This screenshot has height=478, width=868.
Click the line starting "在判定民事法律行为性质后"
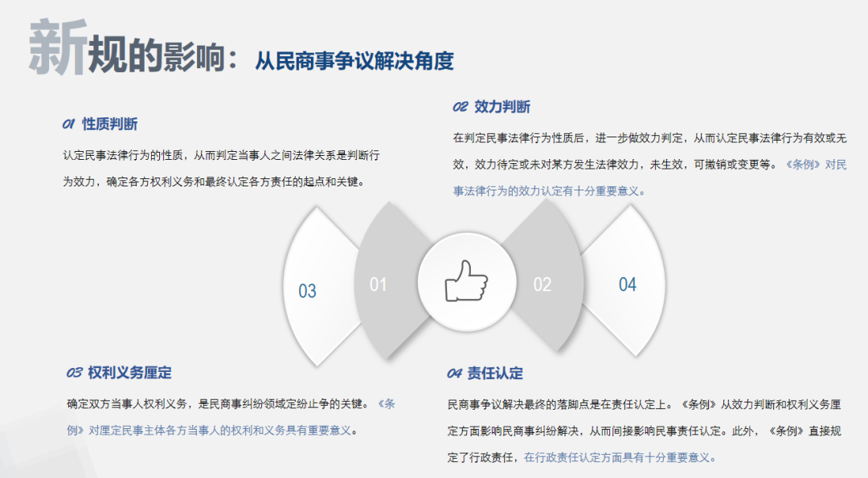pos(650,138)
